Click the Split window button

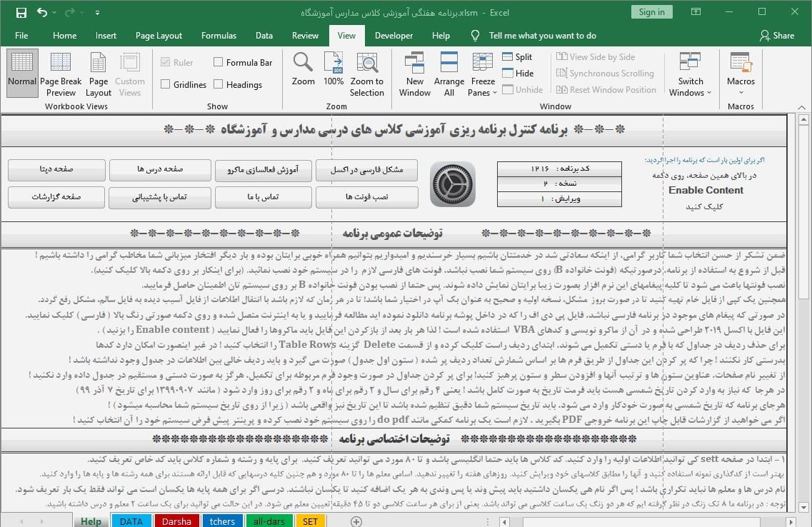point(517,57)
